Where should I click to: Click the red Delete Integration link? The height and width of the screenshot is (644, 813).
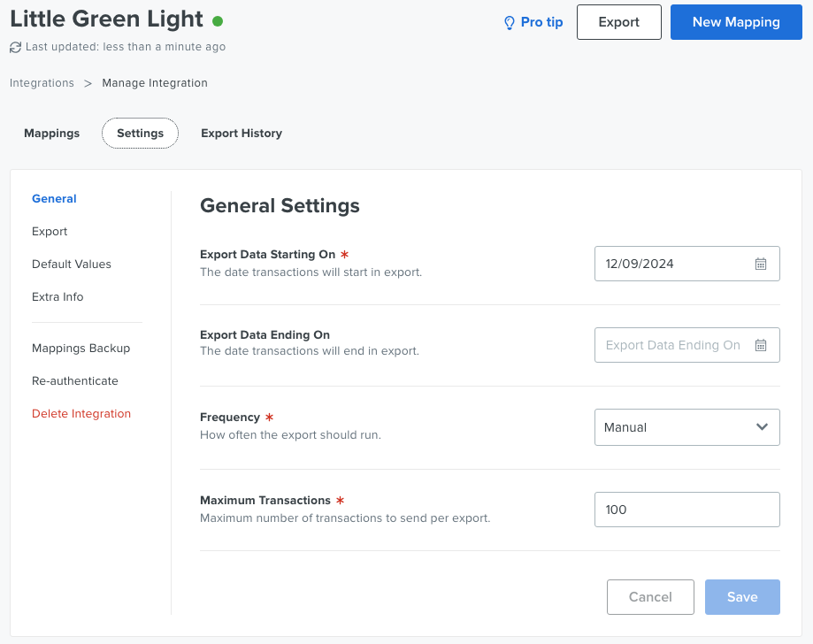click(x=81, y=413)
